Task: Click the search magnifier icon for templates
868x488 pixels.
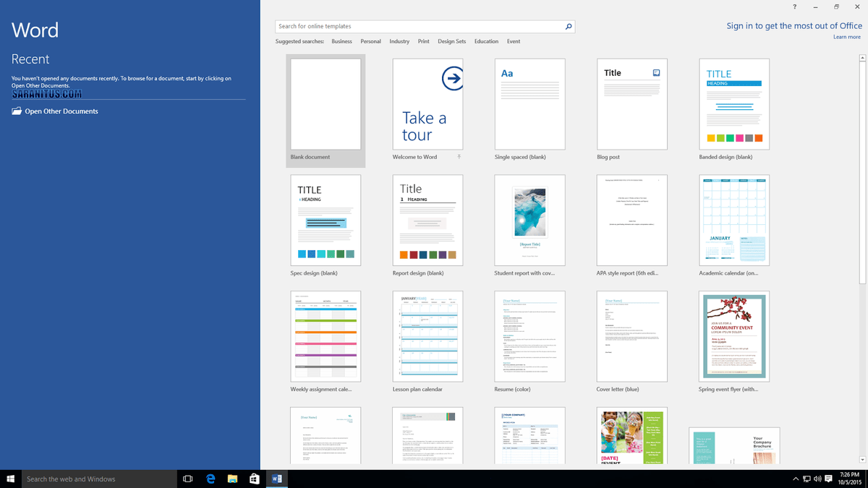Action: point(569,27)
